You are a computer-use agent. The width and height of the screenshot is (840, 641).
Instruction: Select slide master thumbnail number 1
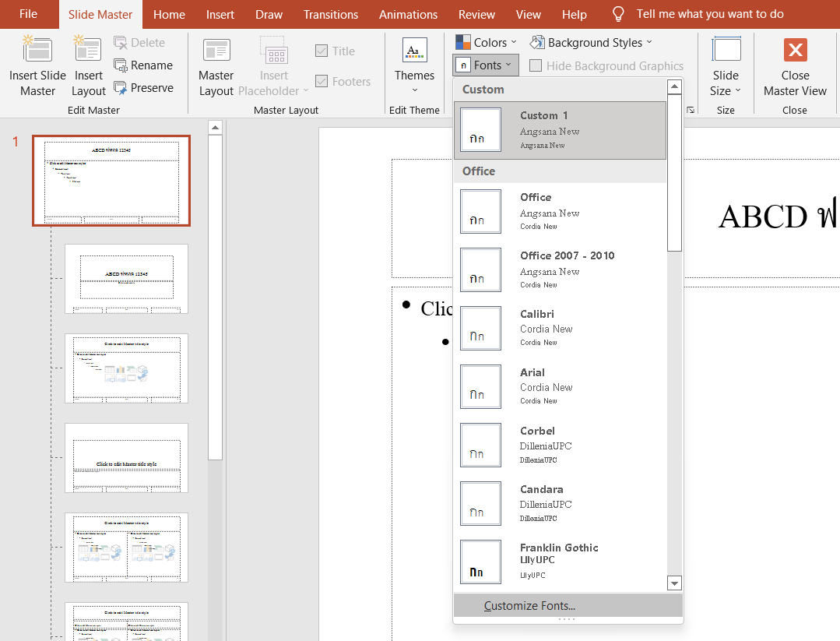[111, 181]
